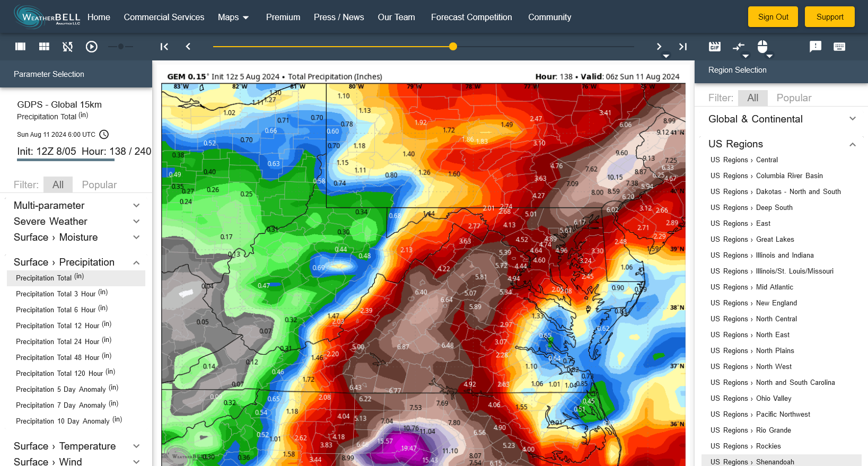Open the valid time clock icon

104,135
